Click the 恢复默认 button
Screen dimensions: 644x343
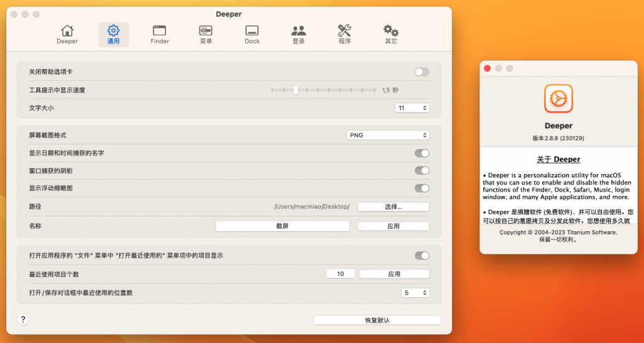click(377, 320)
